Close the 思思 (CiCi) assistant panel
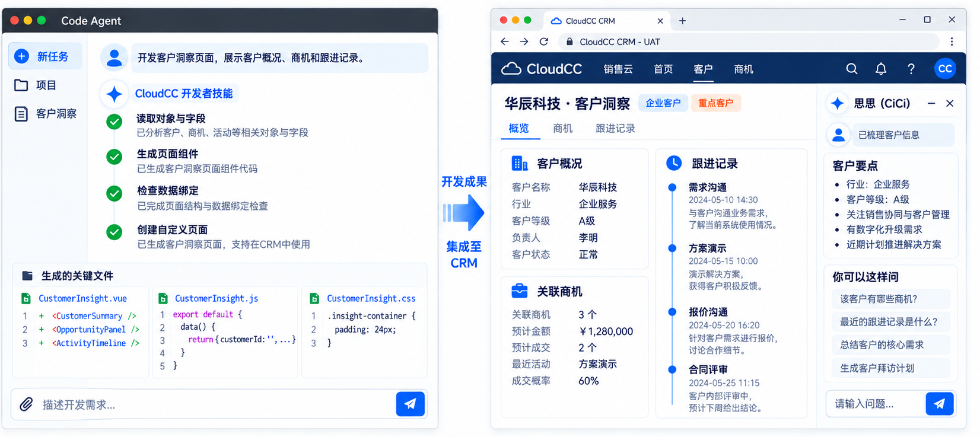This screenshot has height=437, width=980. tap(950, 103)
